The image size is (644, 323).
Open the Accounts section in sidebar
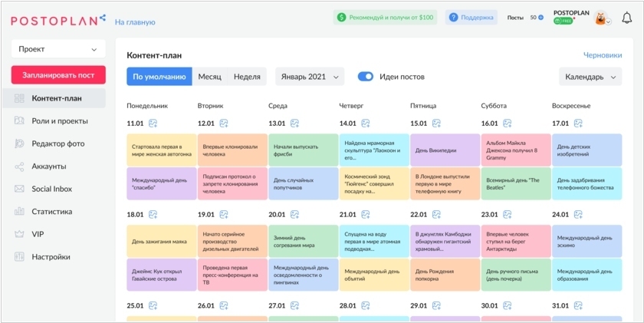[x=48, y=166]
